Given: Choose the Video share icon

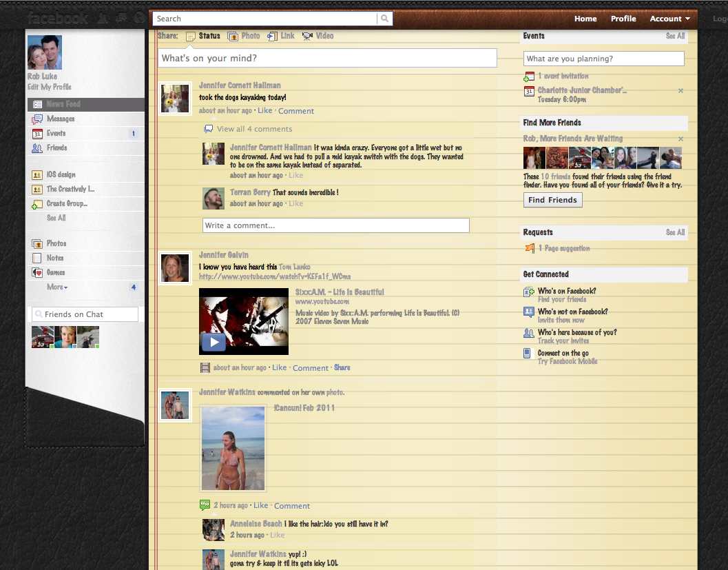Looking at the screenshot, I should (307, 37).
